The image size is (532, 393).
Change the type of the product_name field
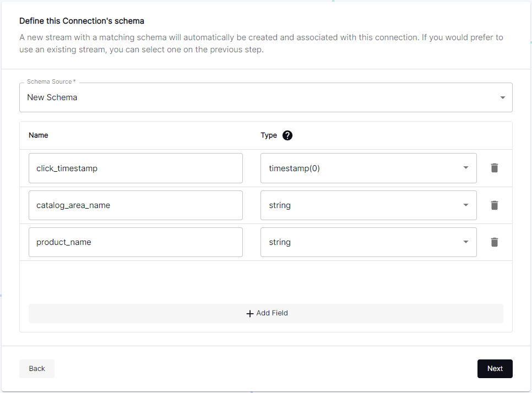pos(368,242)
